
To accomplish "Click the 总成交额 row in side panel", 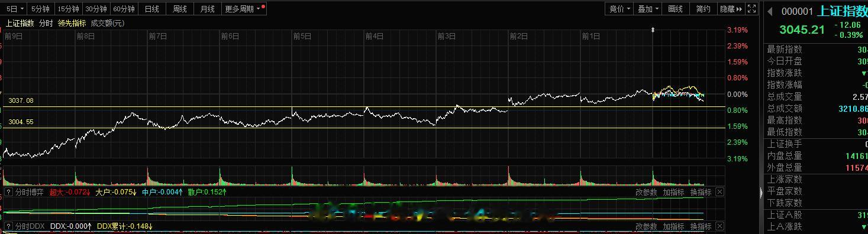I will tap(817, 108).
